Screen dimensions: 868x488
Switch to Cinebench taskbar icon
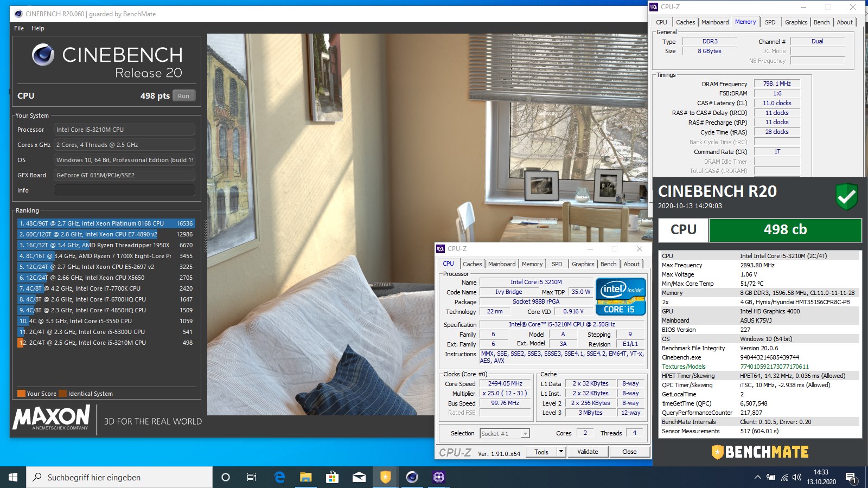coord(412,477)
